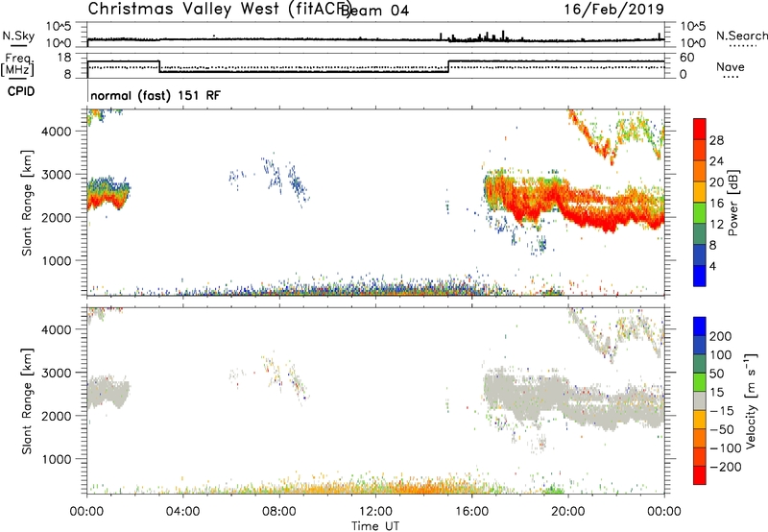Click the 'Nave' legend label
Image resolution: width=768 pixels, height=532 pixels.
coord(731,66)
